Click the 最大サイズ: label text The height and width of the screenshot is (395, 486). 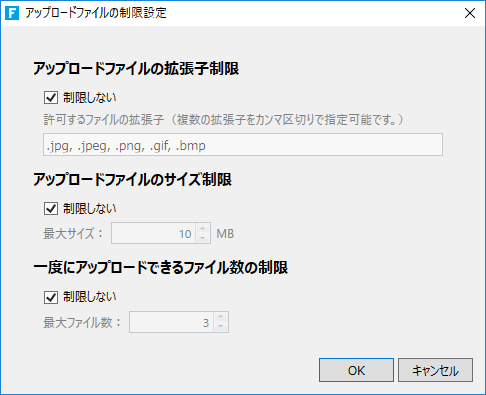[x=73, y=234]
